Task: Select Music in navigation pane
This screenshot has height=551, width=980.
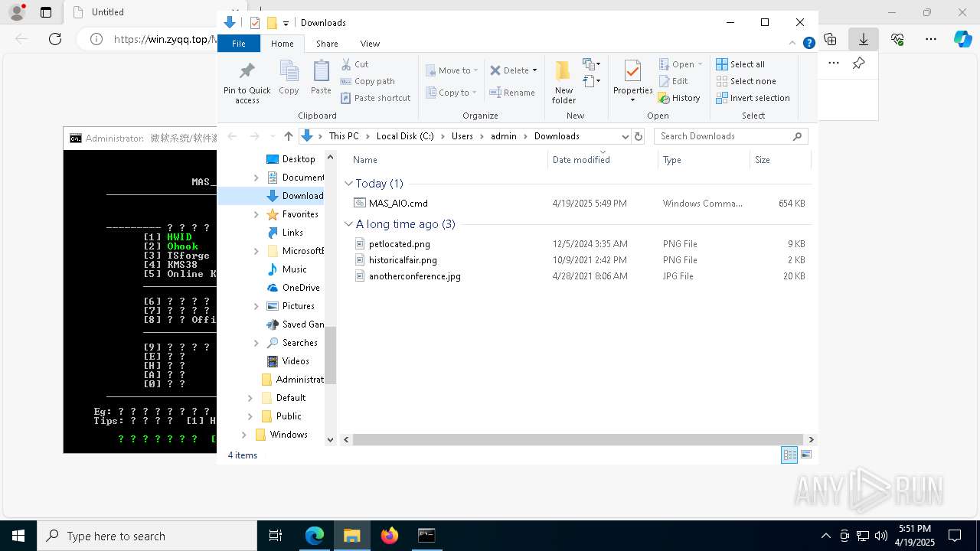Action: click(x=294, y=269)
